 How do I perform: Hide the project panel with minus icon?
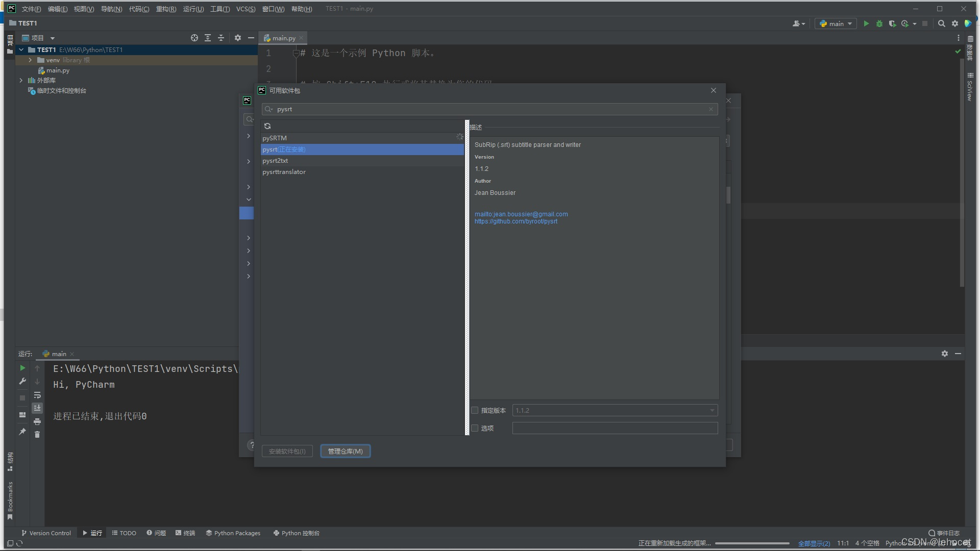pos(251,38)
